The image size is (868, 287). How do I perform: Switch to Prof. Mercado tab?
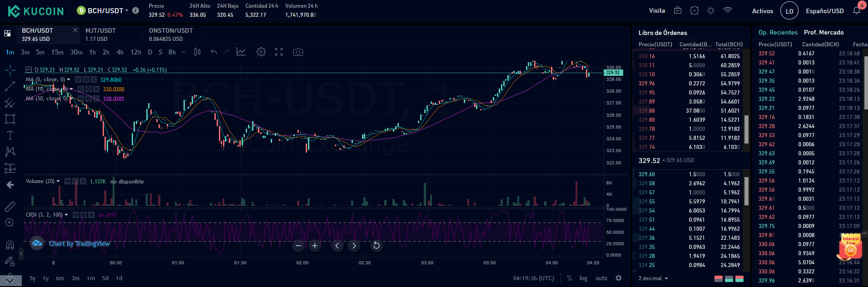point(823,32)
